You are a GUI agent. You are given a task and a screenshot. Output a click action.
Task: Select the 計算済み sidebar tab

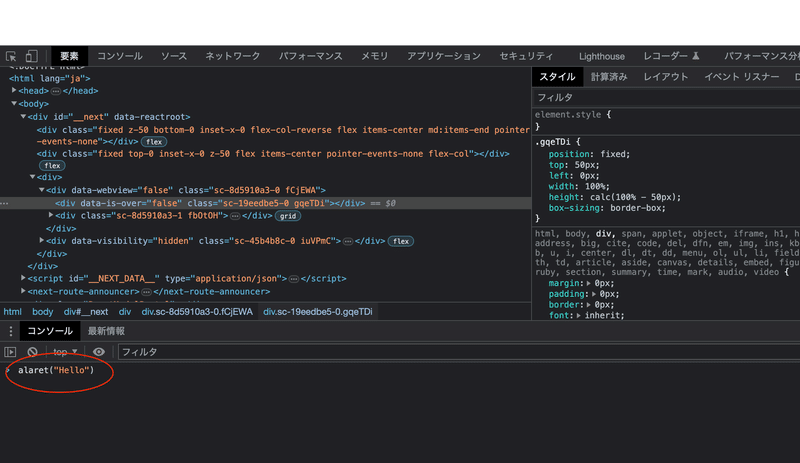point(609,77)
